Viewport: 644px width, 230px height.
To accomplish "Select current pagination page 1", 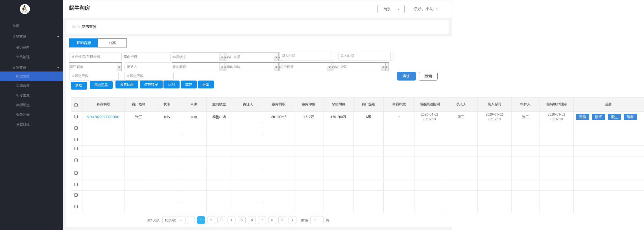I will coord(201,220).
